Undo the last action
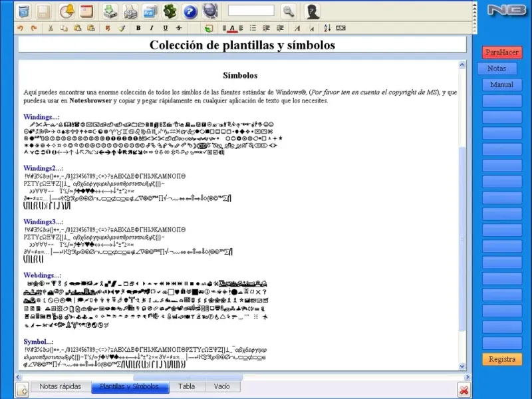This screenshot has height=399, width=532. click(21, 28)
